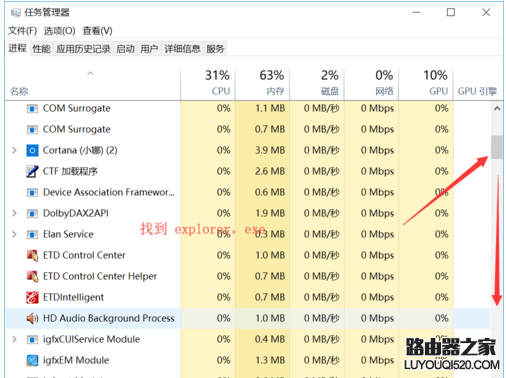Viewport: 506px width, 378px height.
Task: Select the HD Audio Background Process speaker icon
Action: coord(32,318)
